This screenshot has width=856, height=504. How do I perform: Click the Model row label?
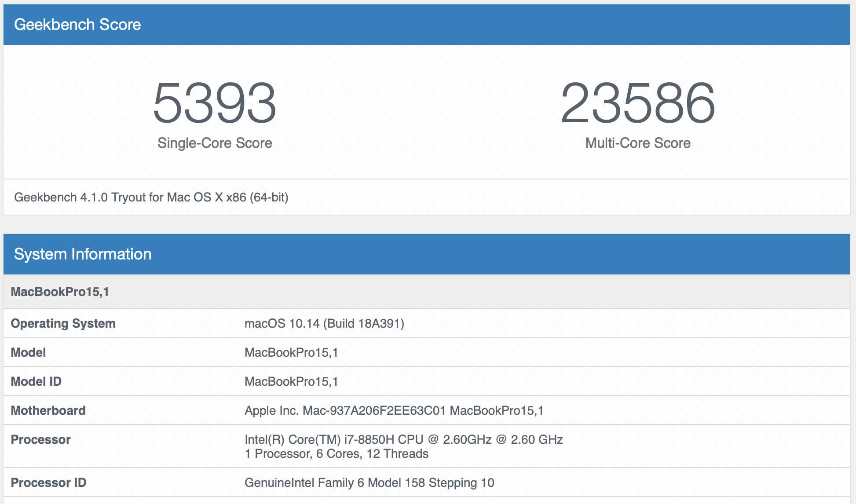tap(28, 352)
